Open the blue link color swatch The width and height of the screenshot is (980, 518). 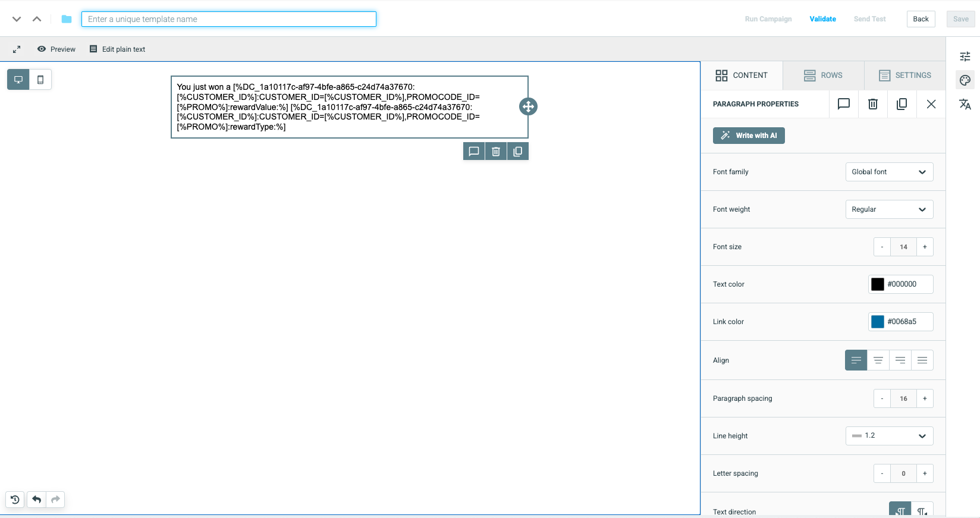pyautogui.click(x=878, y=322)
